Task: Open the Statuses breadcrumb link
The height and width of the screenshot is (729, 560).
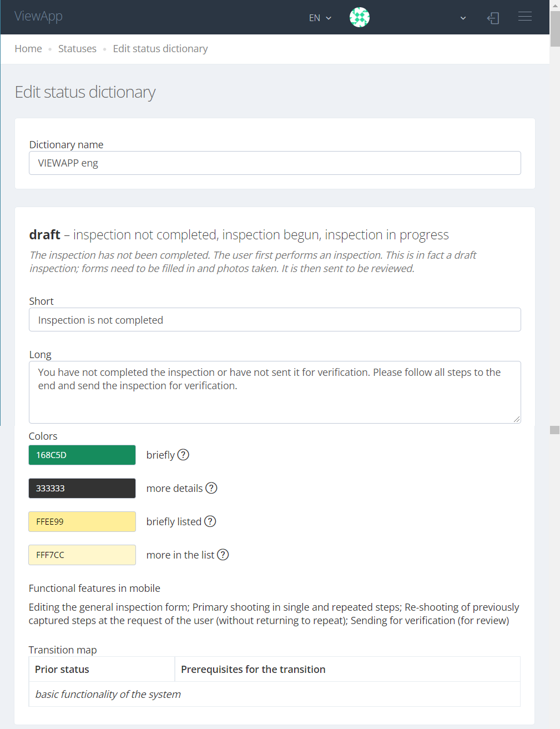Action: [x=77, y=49]
